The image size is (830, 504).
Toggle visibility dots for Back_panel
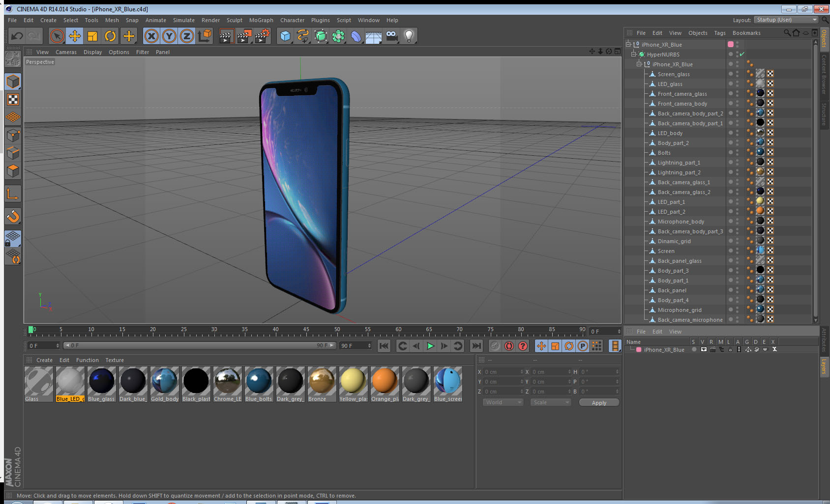pyautogui.click(x=737, y=290)
